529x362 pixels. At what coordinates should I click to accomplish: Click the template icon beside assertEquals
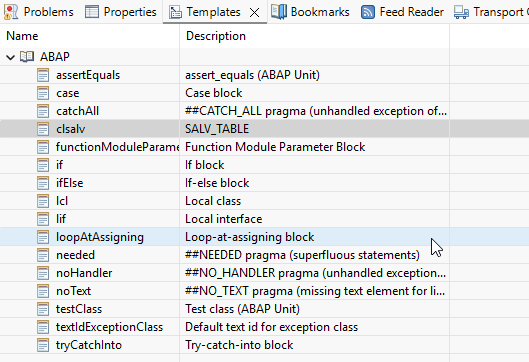43,75
